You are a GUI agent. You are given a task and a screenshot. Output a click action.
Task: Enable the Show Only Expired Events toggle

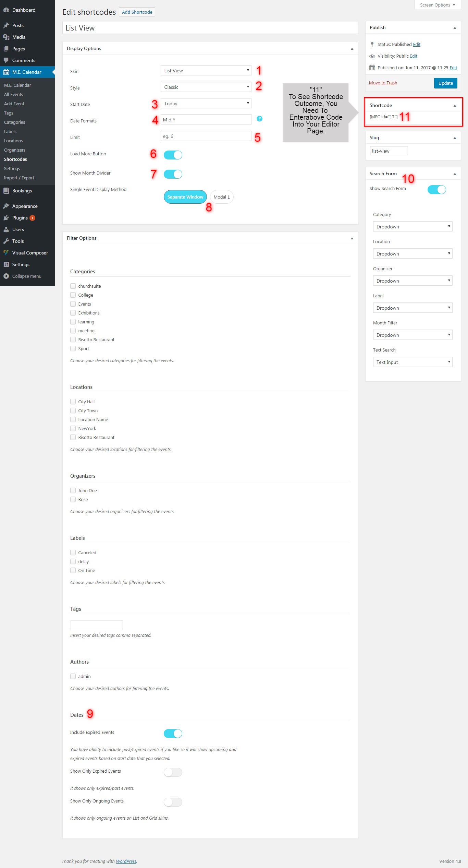coord(173,772)
